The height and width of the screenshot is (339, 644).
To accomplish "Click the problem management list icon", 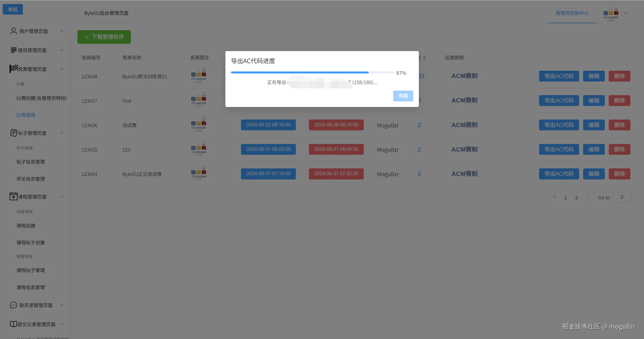I will [14, 50].
